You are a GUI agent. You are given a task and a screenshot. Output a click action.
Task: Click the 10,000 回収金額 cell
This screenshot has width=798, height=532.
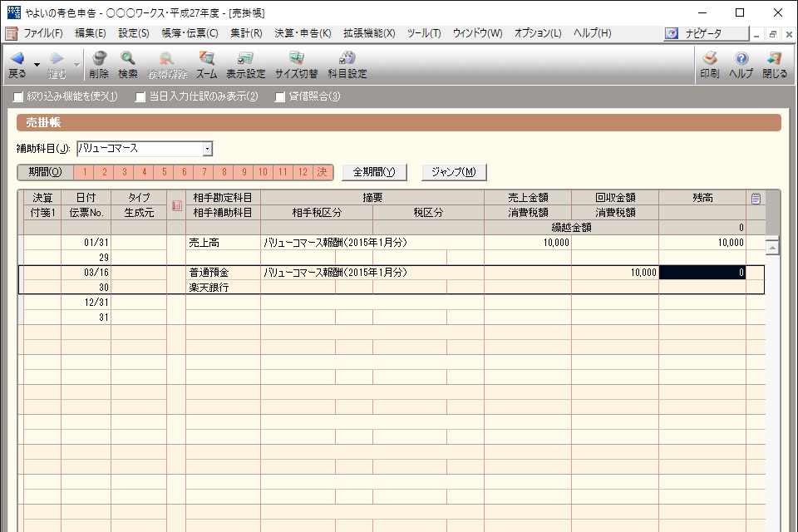pos(615,273)
